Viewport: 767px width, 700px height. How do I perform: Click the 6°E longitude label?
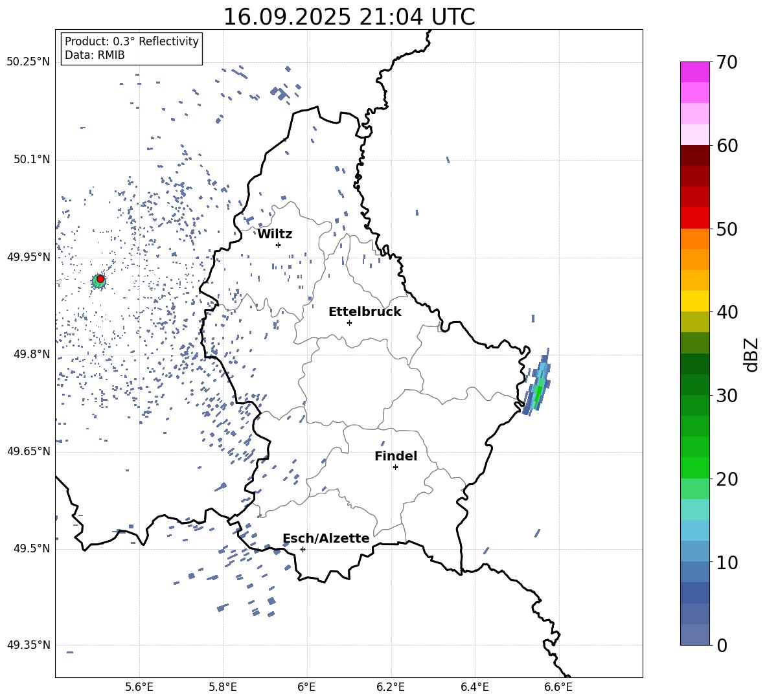coord(306,687)
